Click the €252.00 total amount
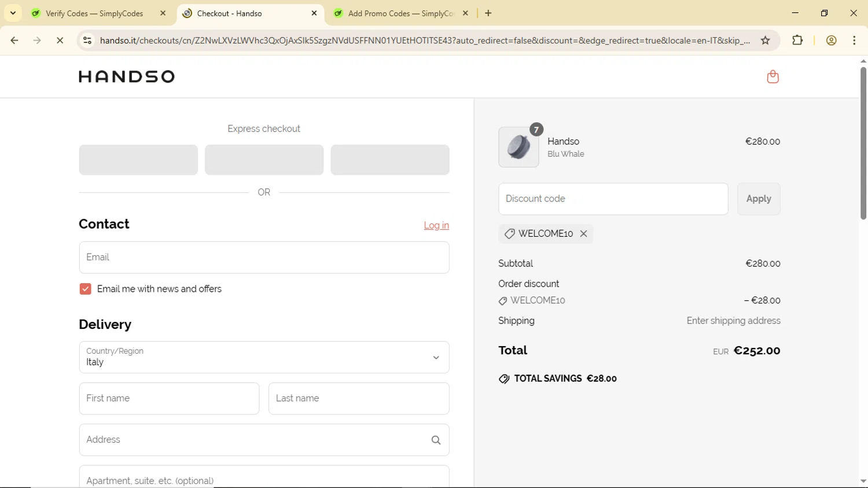Screen dimensions: 868x488 [x=756, y=351]
